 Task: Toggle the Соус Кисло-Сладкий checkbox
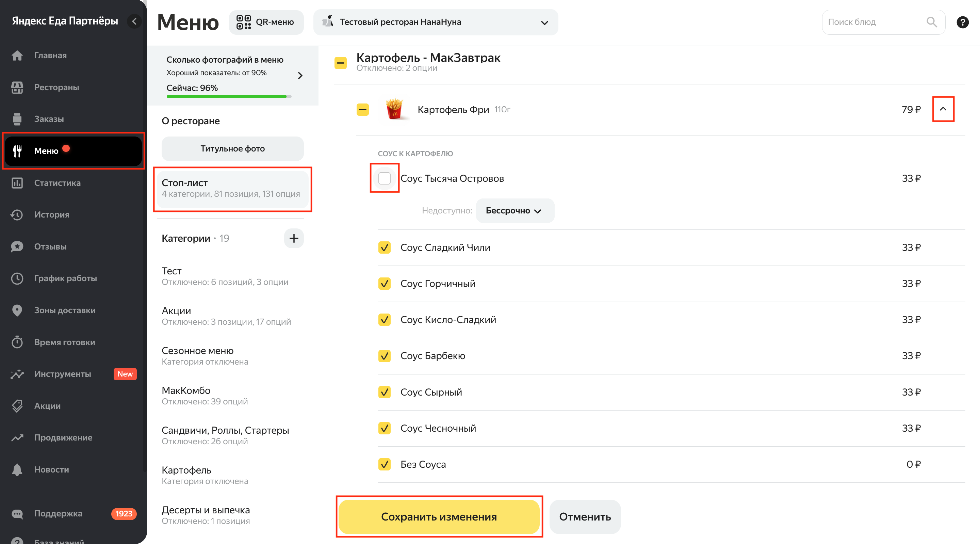[384, 320]
